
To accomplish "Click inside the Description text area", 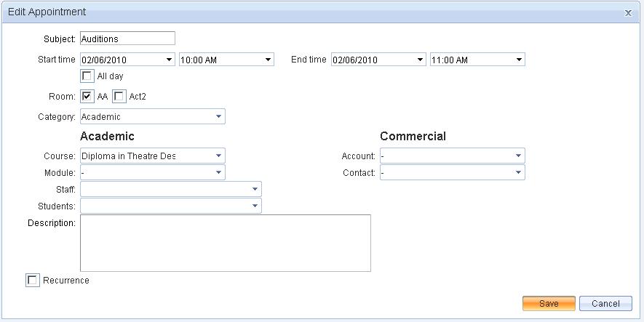I will [x=225, y=243].
